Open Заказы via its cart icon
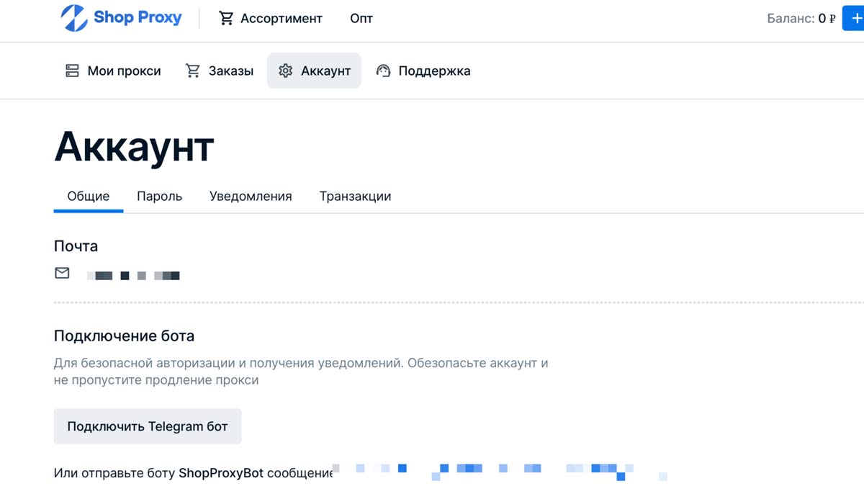This screenshot has width=864, height=504. tap(193, 71)
